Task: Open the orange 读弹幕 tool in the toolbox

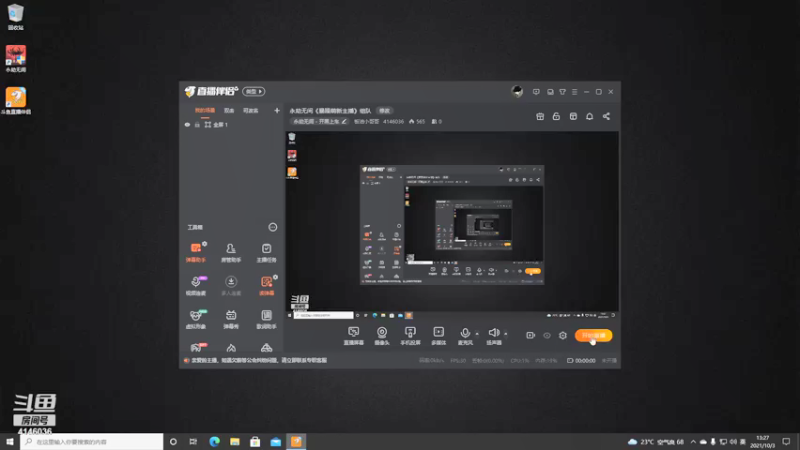Action: [266, 286]
